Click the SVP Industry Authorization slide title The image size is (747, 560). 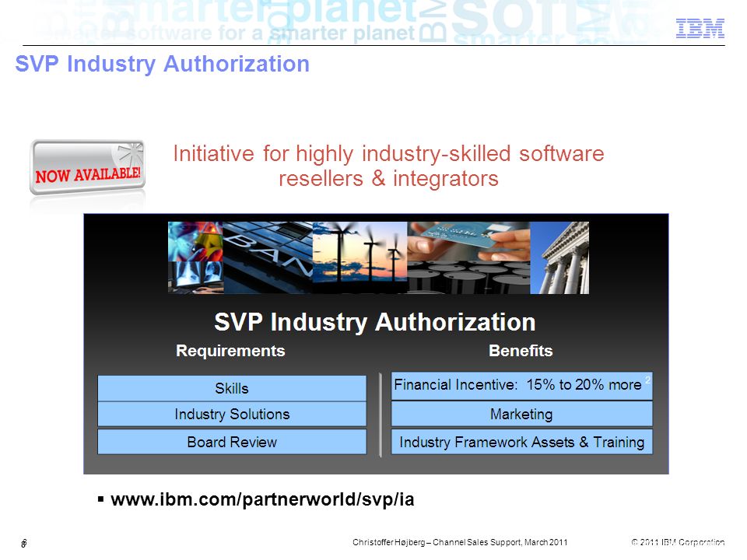pos(163,64)
